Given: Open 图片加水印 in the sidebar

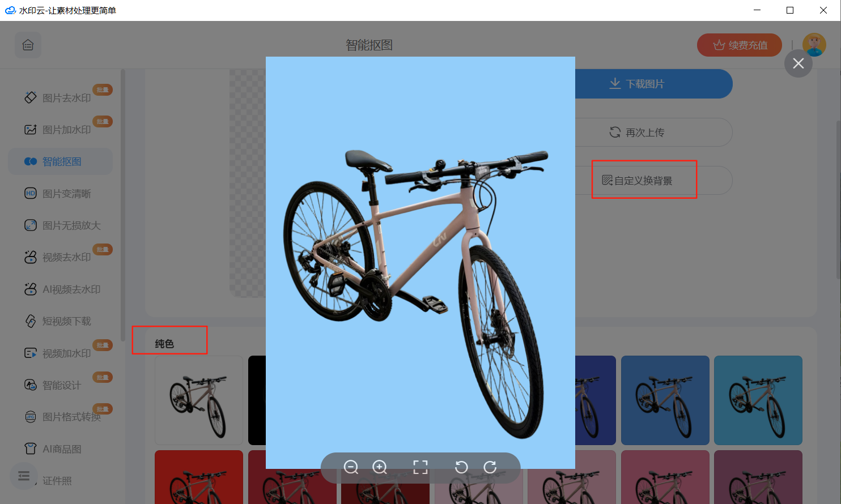Looking at the screenshot, I should [61, 130].
